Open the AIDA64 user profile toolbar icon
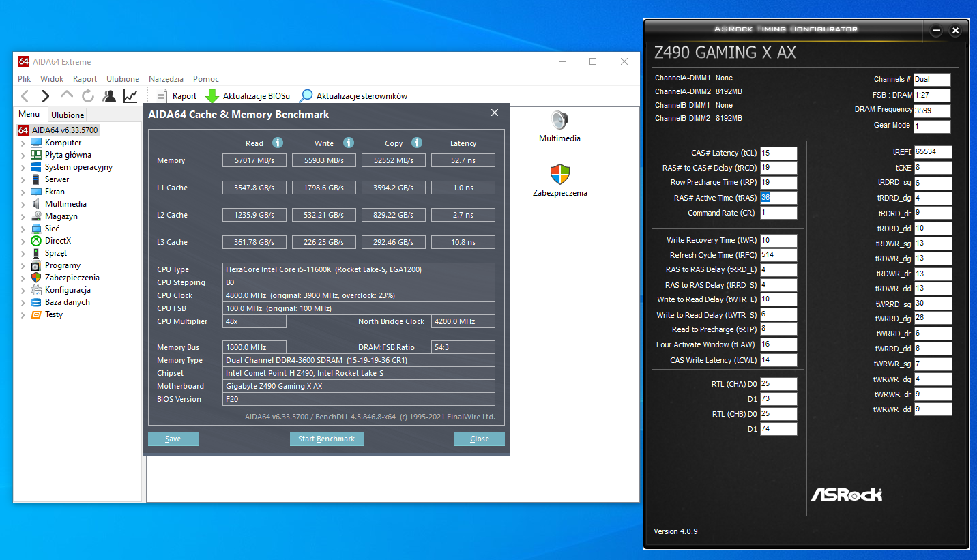This screenshot has height=560, width=977. coord(109,96)
